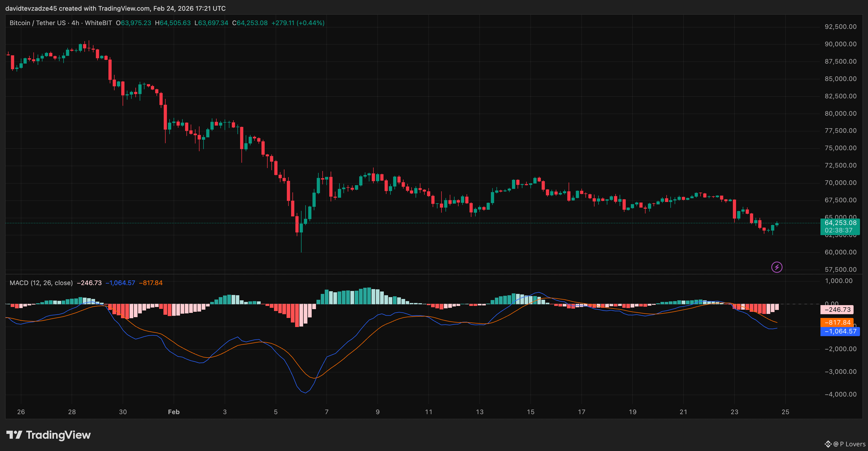Click date 19 on the time axis

click(x=632, y=412)
